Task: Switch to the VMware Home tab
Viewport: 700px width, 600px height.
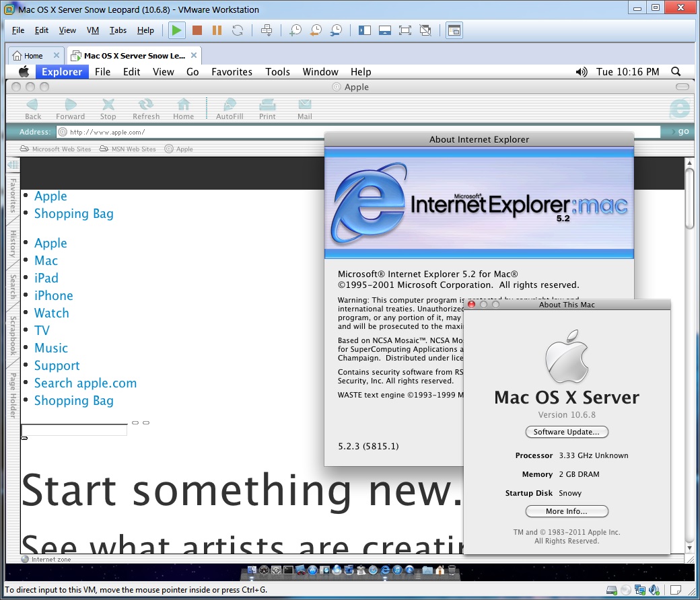Action: (x=33, y=56)
